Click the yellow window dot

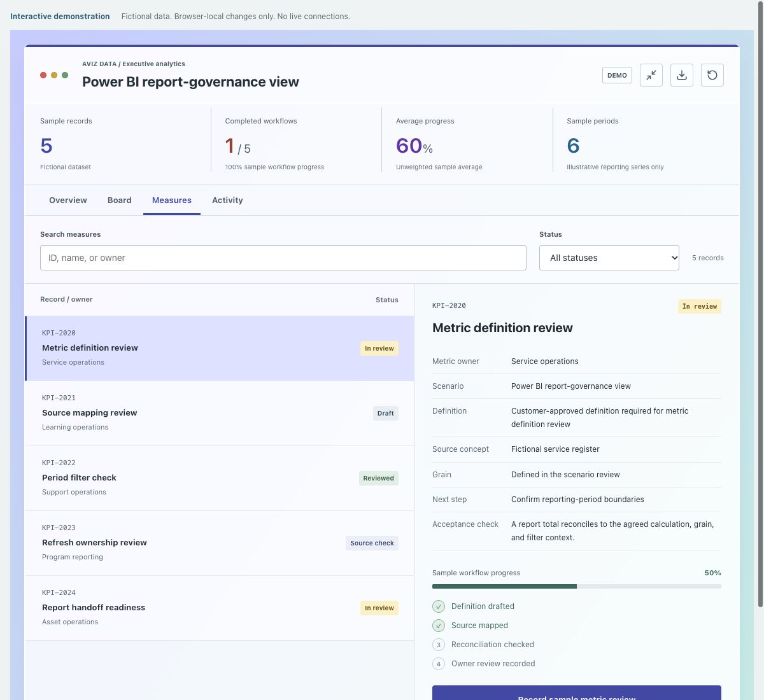(x=54, y=75)
